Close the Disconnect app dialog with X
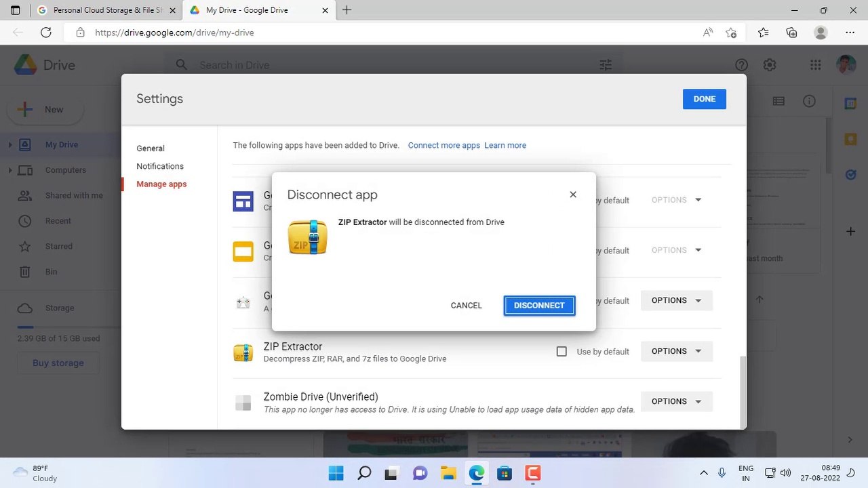 click(x=573, y=195)
